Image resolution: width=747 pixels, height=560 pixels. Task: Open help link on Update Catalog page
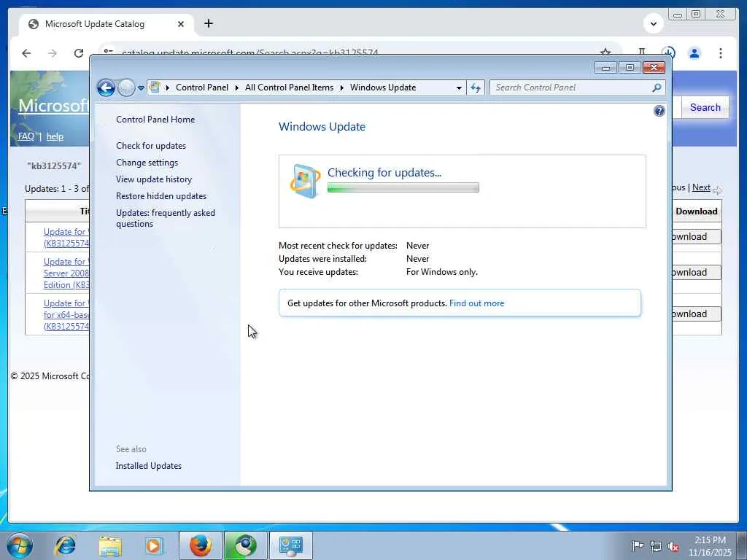[x=55, y=136]
